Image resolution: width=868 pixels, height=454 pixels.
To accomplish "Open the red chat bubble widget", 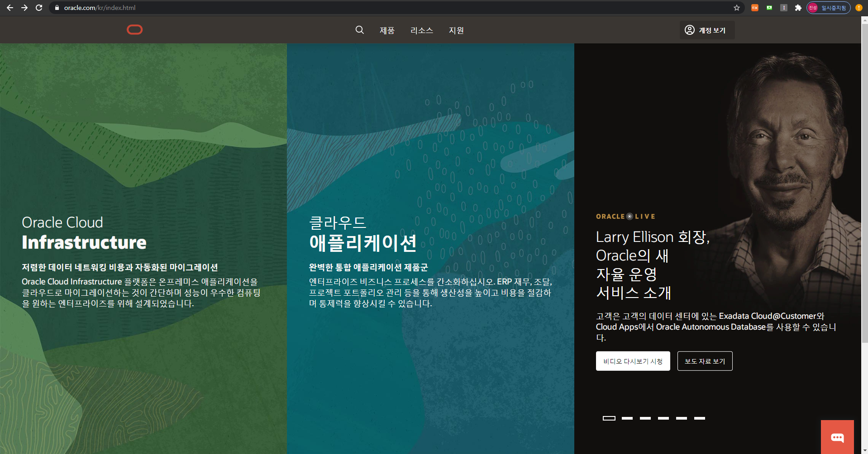I will [x=837, y=437].
